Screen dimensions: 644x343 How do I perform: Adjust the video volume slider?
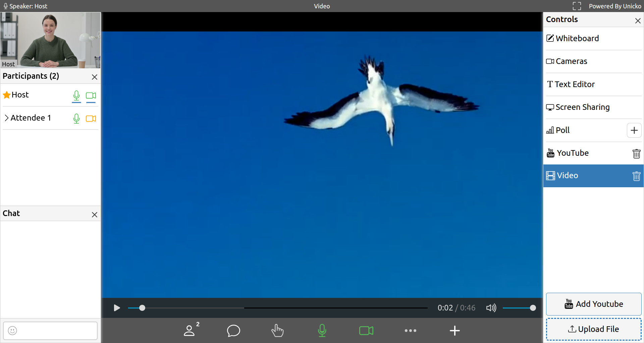click(519, 308)
